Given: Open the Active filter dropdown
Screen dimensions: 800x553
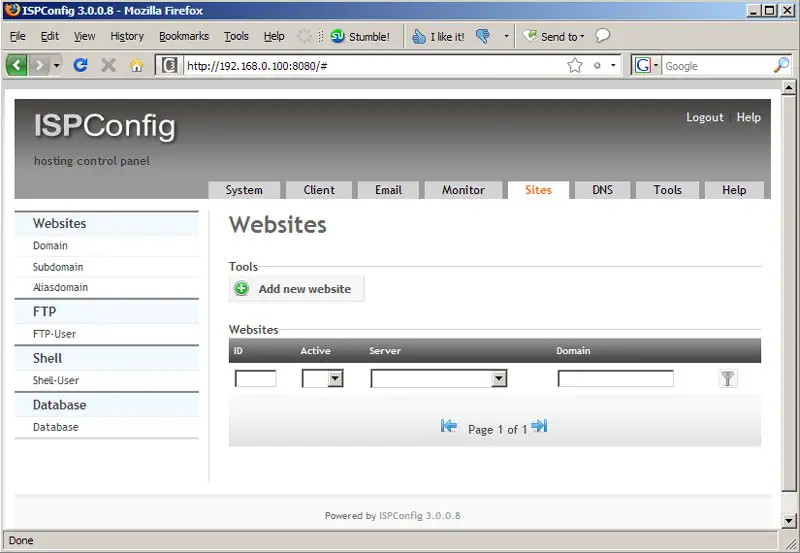Looking at the screenshot, I should click(322, 379).
